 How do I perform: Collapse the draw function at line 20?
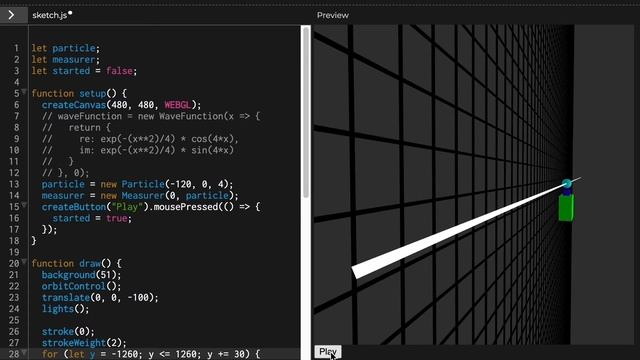coord(24,262)
